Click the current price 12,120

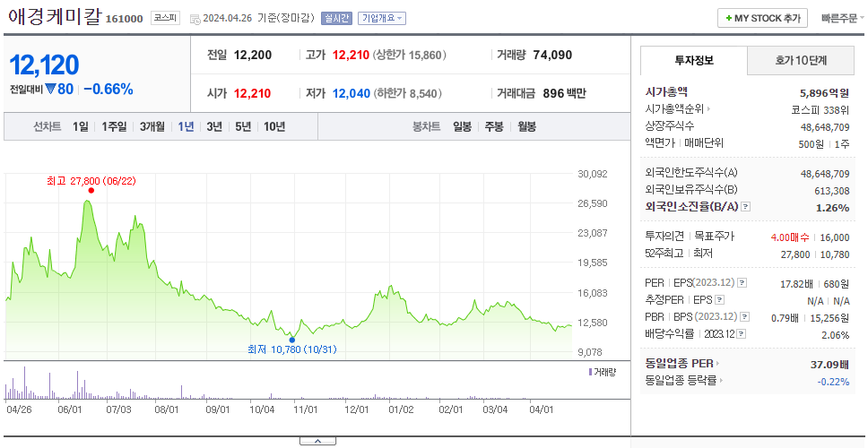coord(44,65)
